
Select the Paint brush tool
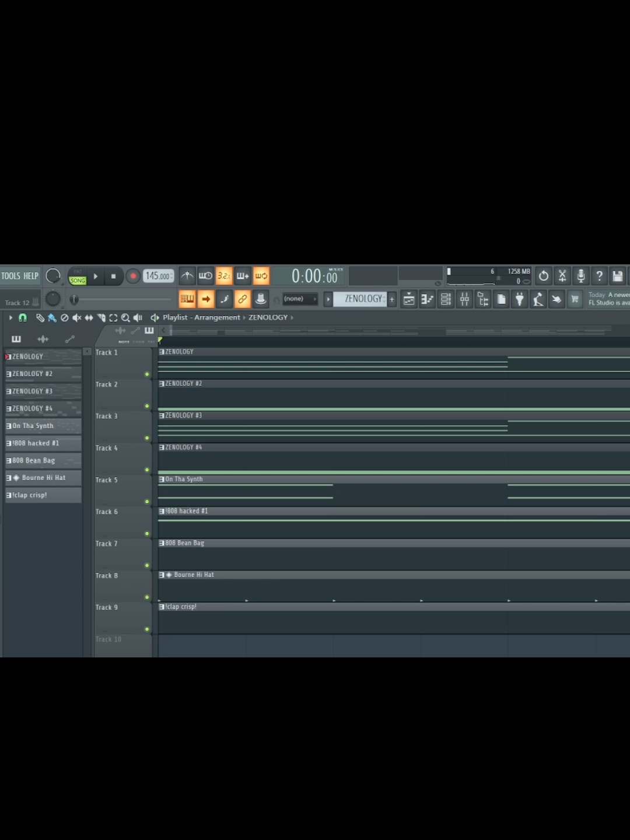tap(52, 318)
